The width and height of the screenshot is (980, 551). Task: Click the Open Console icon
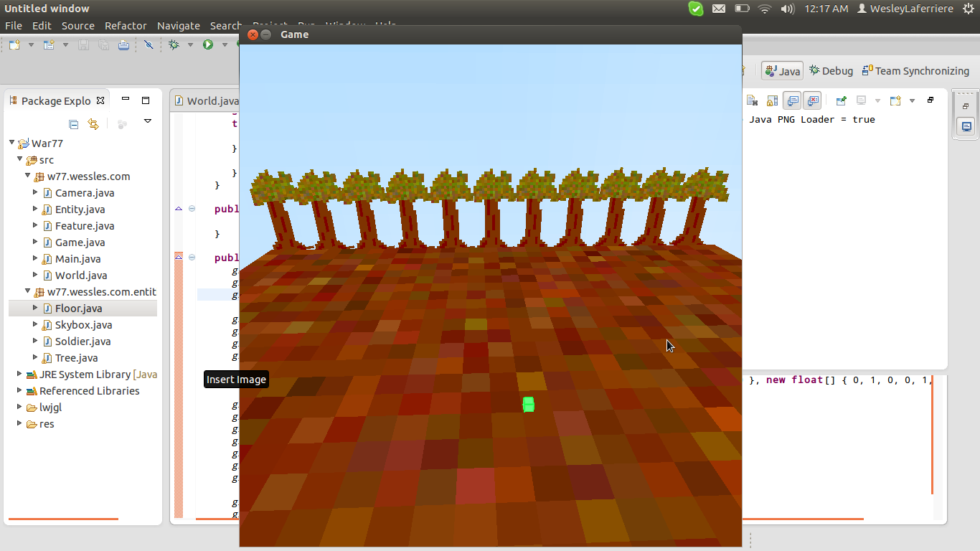pos(895,100)
